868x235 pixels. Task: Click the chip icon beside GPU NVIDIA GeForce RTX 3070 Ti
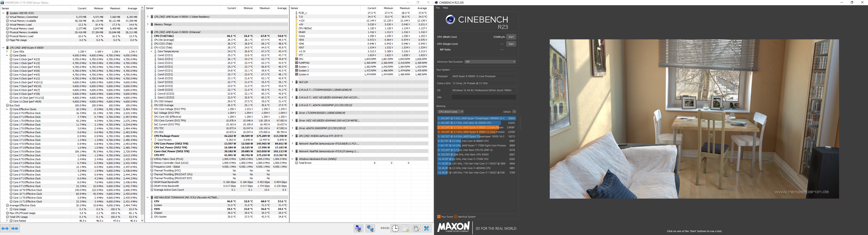point(297,136)
